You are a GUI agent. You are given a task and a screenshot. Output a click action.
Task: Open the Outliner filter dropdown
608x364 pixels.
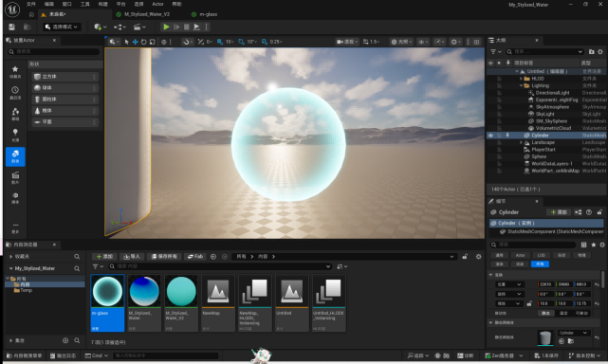click(495, 51)
